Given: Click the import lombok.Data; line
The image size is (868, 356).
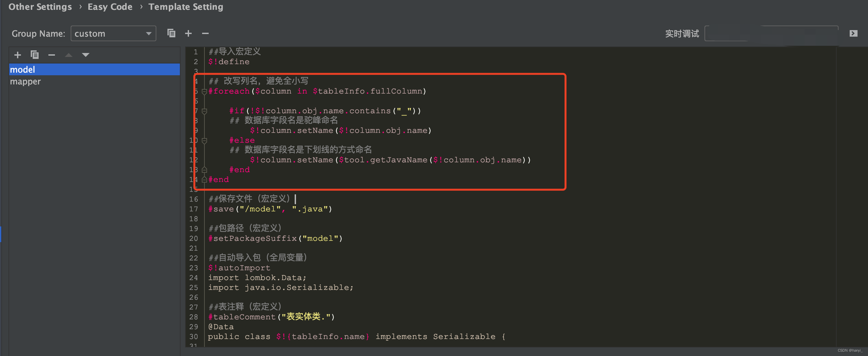Looking at the screenshot, I should (257, 277).
